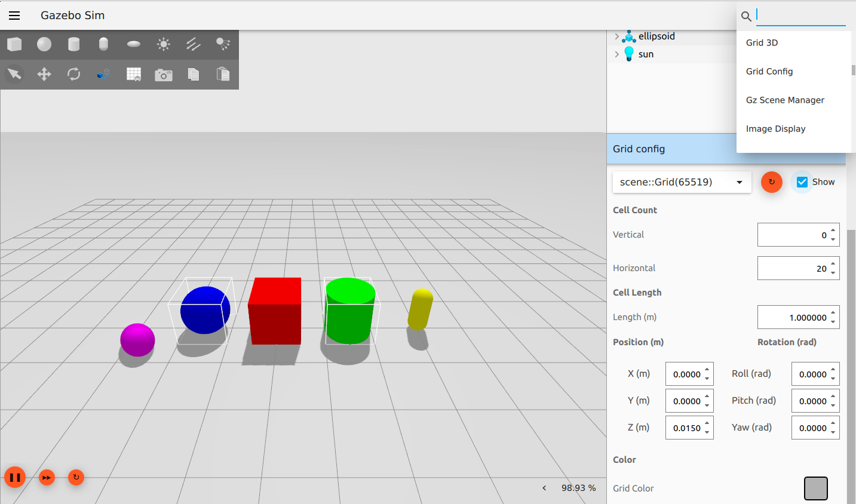Click the Yaw (rad) field
Image resolution: width=856 pixels, height=504 pixels.
815,428
